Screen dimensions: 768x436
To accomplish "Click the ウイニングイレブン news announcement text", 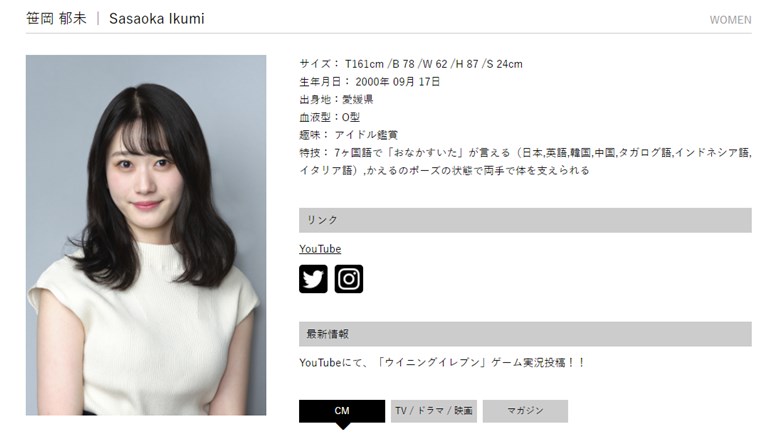I will 442,363.
